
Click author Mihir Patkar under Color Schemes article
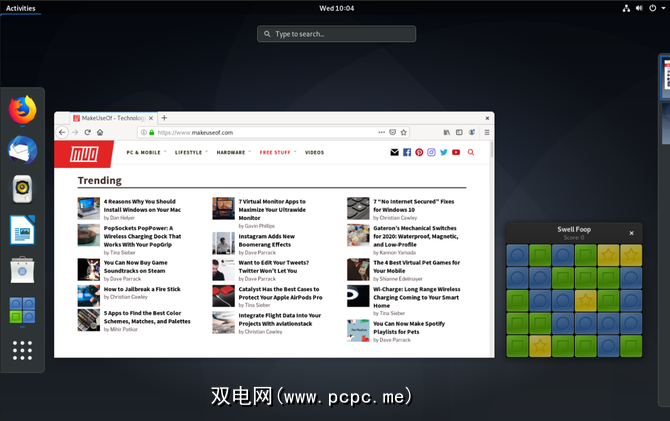(x=120, y=330)
